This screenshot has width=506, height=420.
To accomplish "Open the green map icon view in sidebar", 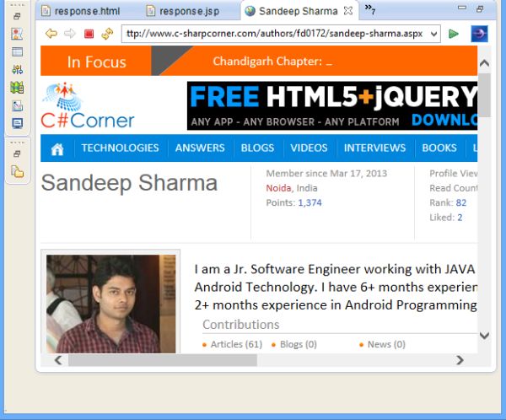I will 17,88.
